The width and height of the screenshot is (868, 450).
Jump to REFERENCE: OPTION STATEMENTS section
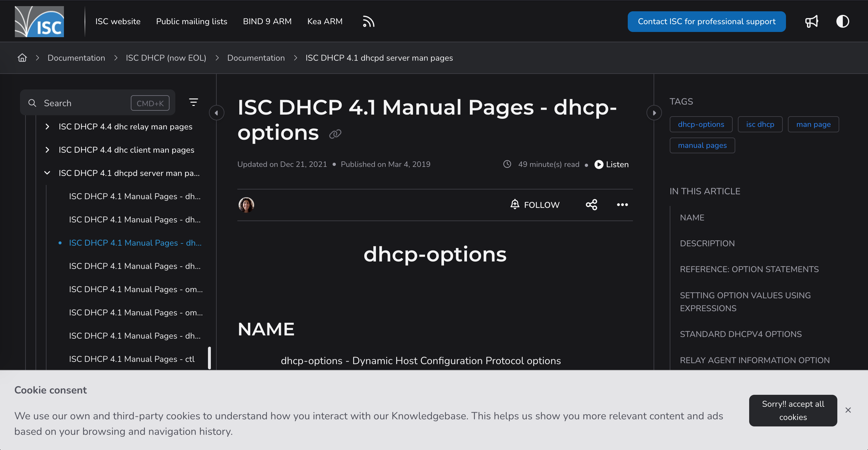[x=749, y=270]
